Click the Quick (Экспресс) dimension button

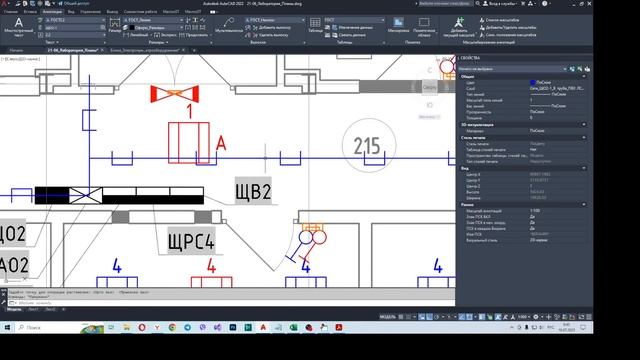tap(166, 35)
